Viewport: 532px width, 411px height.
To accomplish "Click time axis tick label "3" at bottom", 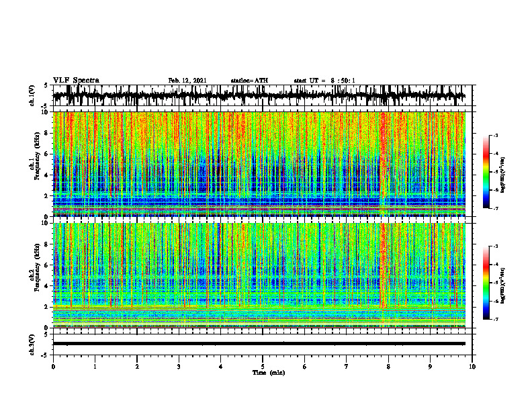I will [179, 367].
